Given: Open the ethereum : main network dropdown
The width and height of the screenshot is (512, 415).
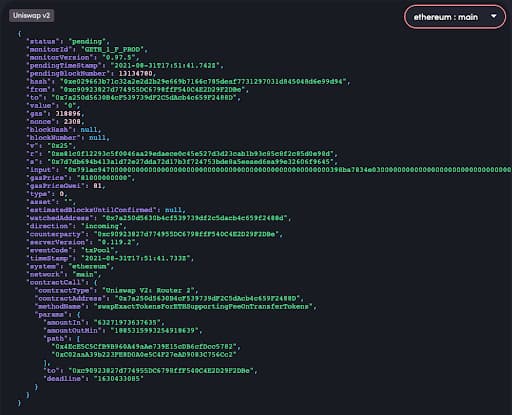Looking at the screenshot, I should (x=455, y=17).
